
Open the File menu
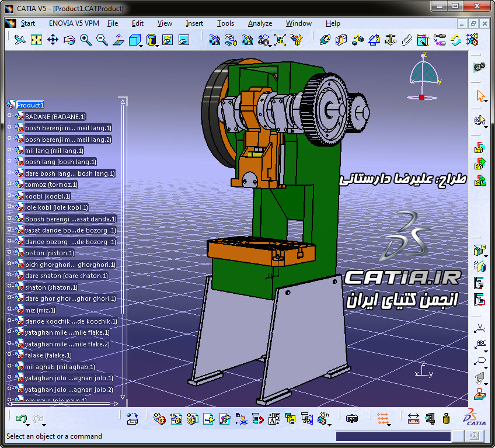tap(113, 23)
